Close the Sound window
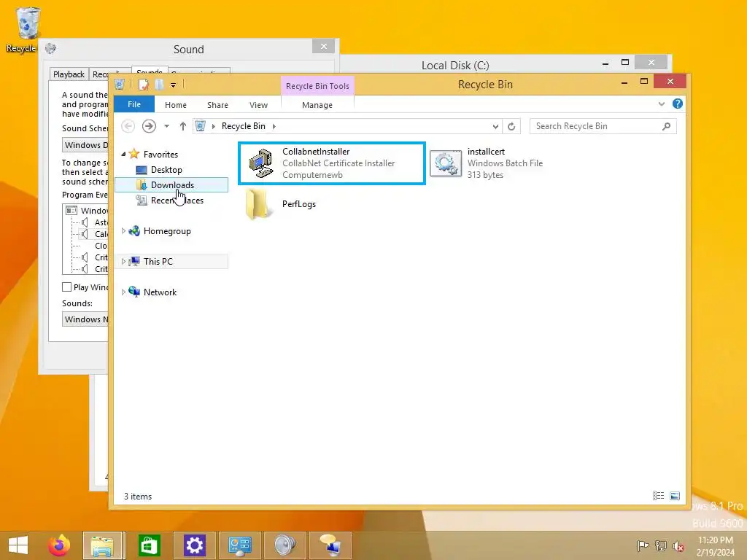The width and height of the screenshot is (747, 560). tap(323, 46)
